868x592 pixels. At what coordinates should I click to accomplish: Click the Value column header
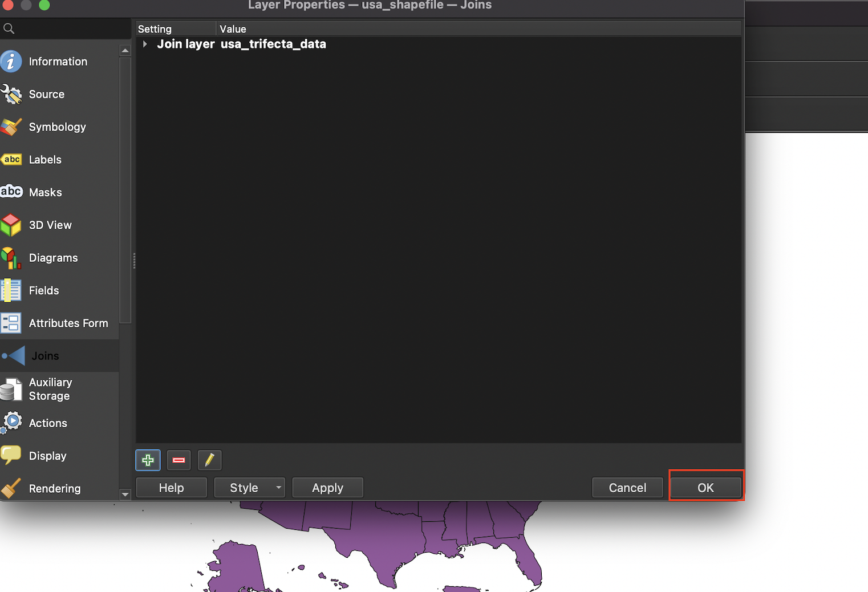pyautogui.click(x=233, y=29)
